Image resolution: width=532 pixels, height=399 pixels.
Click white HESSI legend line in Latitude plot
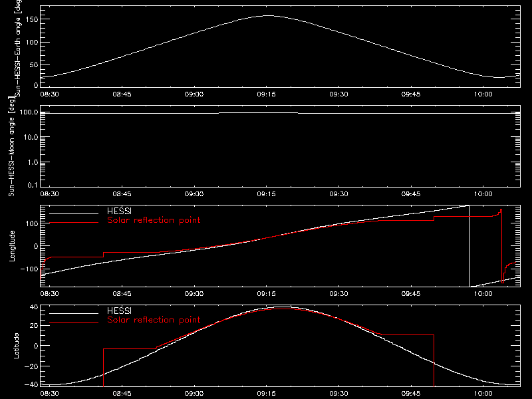(x=74, y=313)
